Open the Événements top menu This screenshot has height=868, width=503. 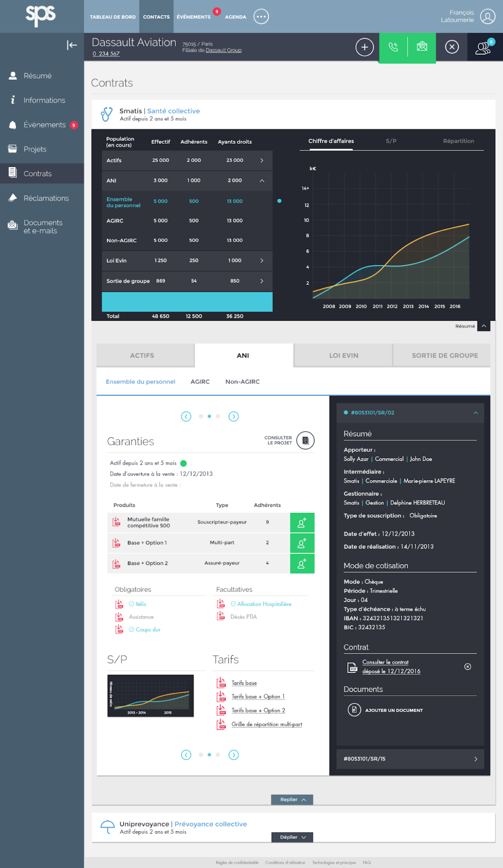point(194,17)
